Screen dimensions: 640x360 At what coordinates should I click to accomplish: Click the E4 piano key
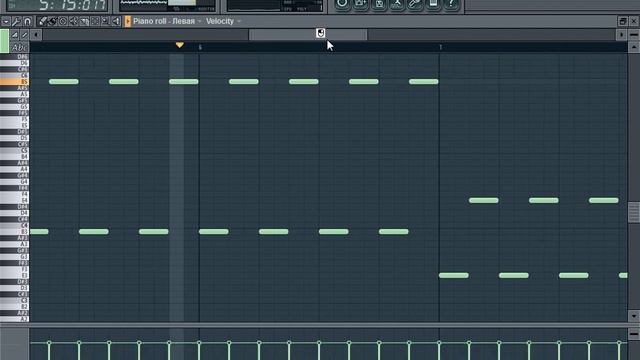tap(14, 200)
